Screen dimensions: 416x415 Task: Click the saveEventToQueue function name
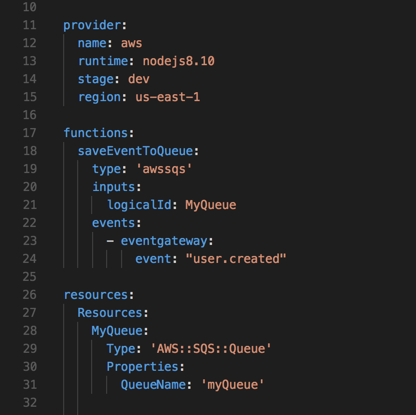click(135, 151)
